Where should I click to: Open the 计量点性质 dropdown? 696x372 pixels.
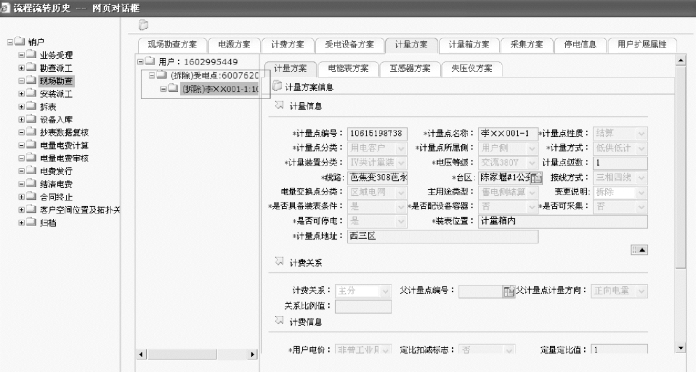pos(641,134)
